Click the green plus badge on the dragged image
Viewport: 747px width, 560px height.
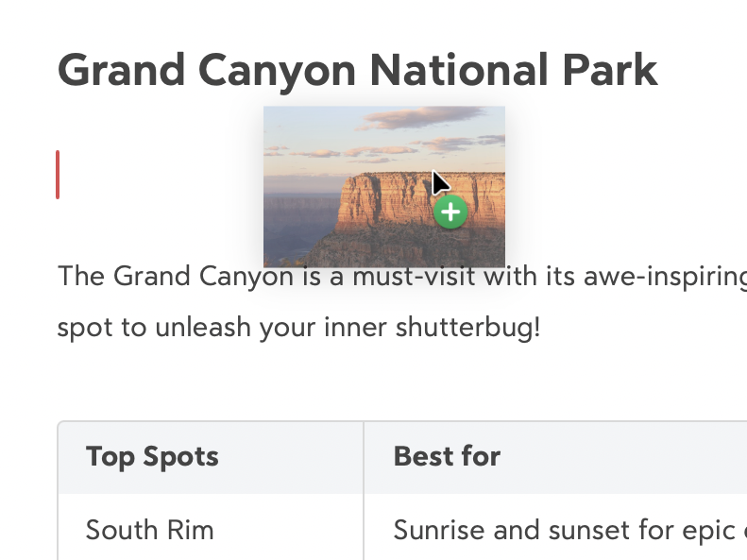(451, 212)
